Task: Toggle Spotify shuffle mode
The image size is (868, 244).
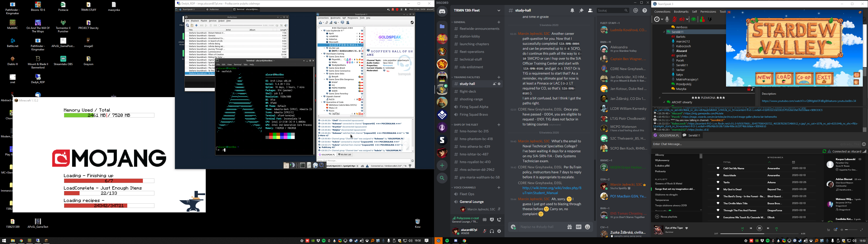Action: tap(742, 228)
